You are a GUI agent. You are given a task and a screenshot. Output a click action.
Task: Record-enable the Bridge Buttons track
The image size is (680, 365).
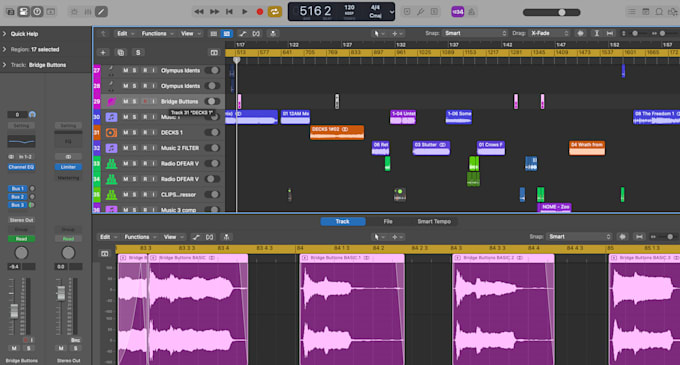[x=144, y=101]
